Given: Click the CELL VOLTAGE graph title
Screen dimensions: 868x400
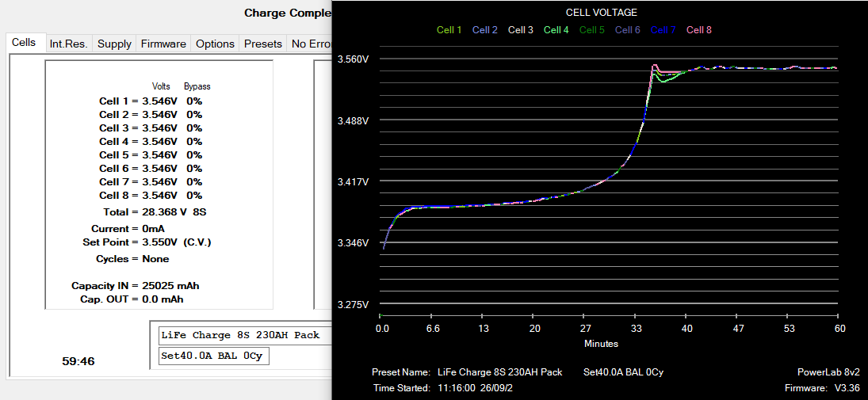Looking at the screenshot, I should (x=601, y=13).
